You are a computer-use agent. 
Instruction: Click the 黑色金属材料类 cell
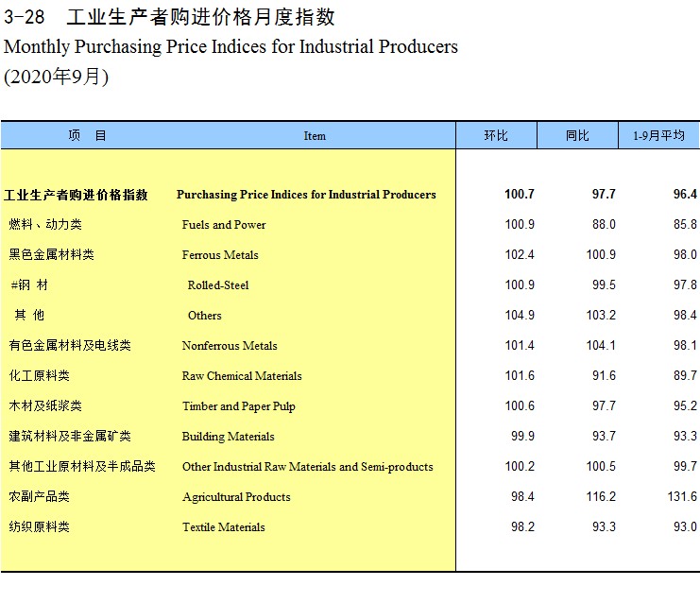click(x=52, y=254)
